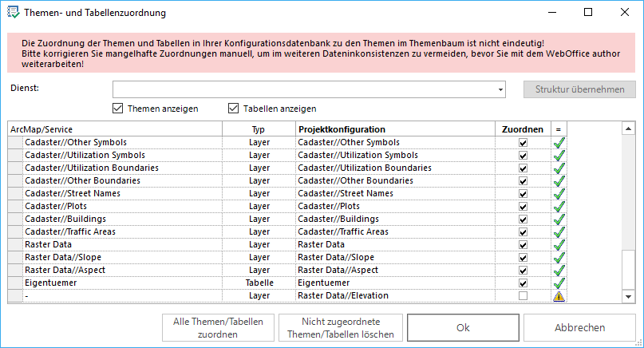Uncheck Zuordnen for Cadaster//Other Symbols
644x348 pixels.
(x=523, y=143)
